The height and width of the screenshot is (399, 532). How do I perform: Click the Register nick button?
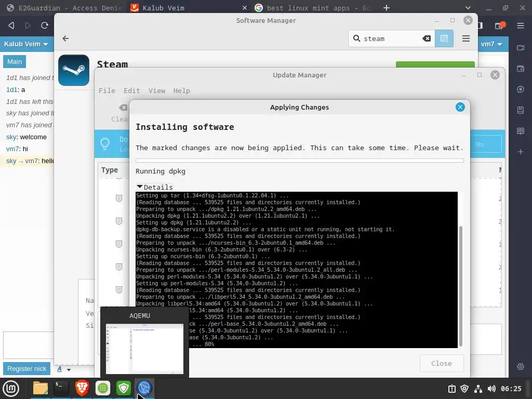click(27, 369)
